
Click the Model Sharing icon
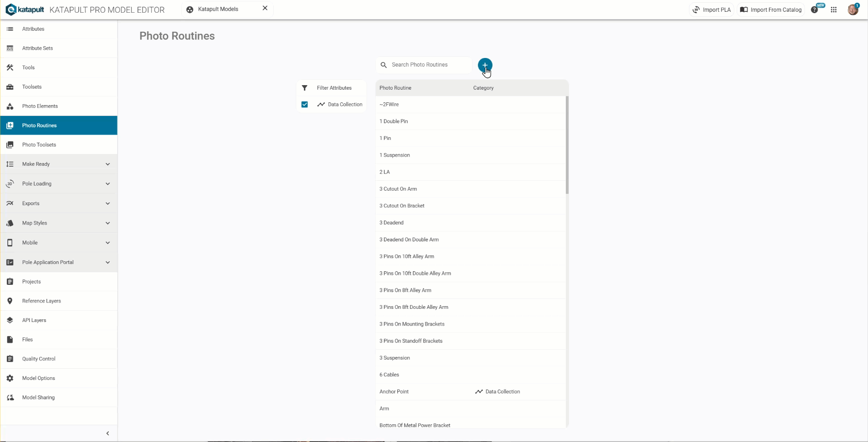click(x=10, y=398)
